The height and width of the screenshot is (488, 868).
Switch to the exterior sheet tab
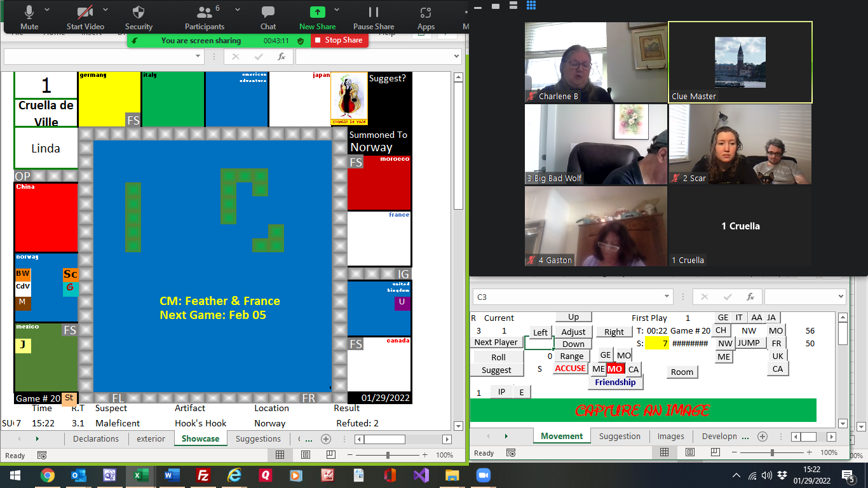[151, 438]
